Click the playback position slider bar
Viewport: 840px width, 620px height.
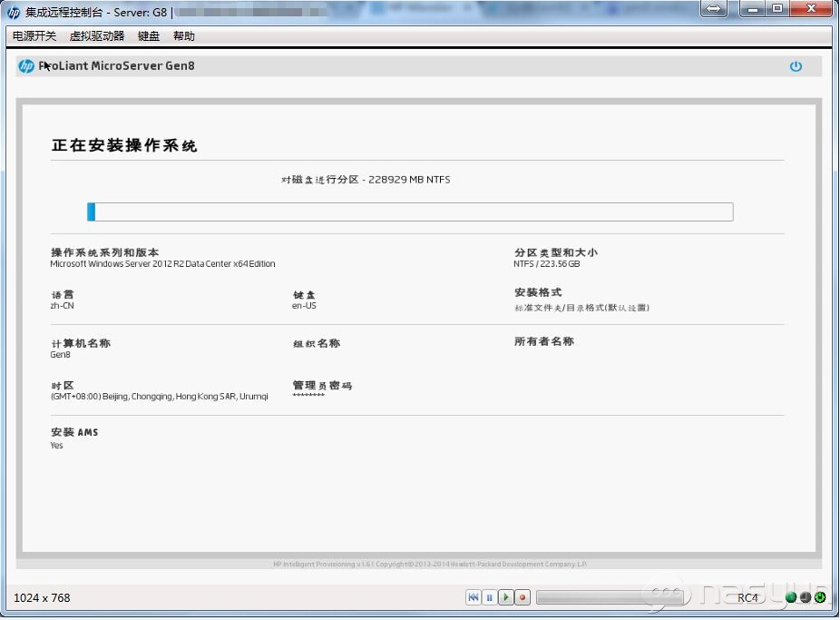(610, 597)
